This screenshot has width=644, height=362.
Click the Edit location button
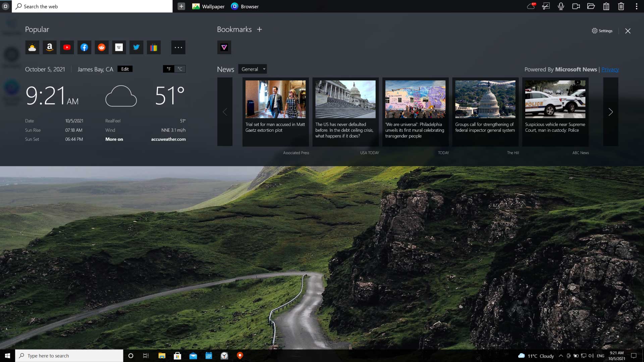(x=125, y=69)
